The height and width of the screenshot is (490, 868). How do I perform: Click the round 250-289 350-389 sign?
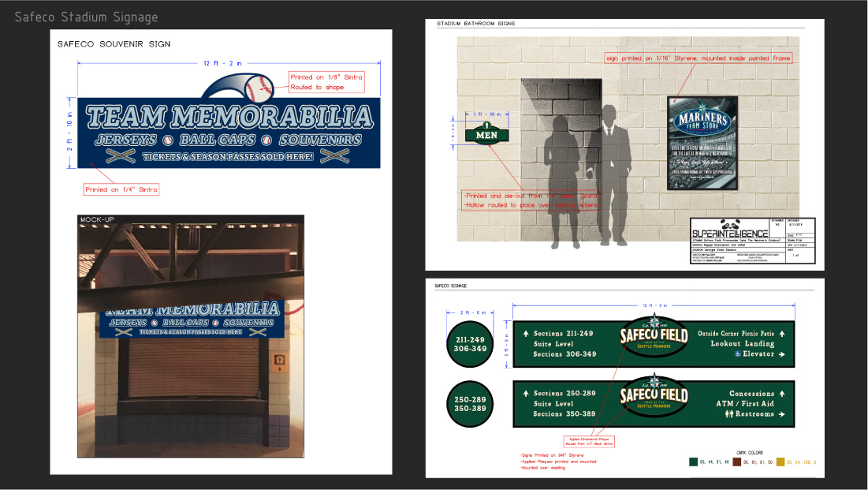pos(470,404)
